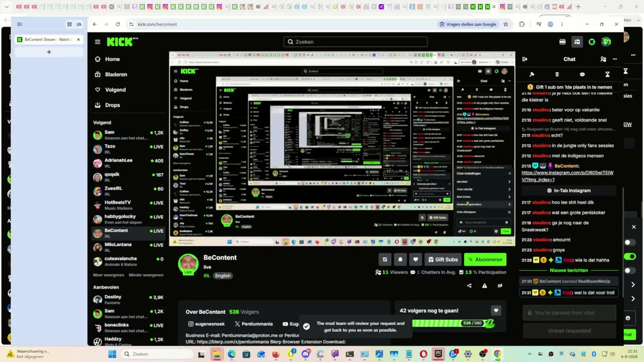Click the crossed-eye hide icon under Abonneren
This screenshot has height=362, width=644.
[x=500, y=286]
